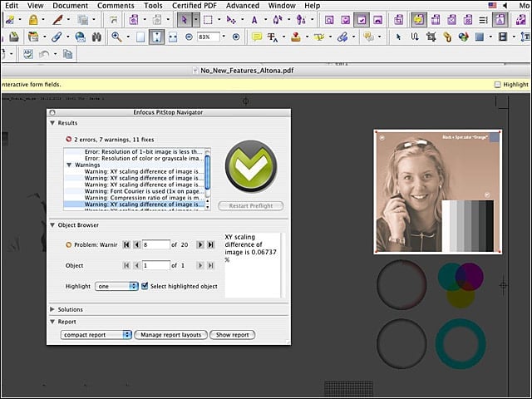The height and width of the screenshot is (399, 532).
Task: Toggle the Fit Page view button
Action: tap(156, 37)
